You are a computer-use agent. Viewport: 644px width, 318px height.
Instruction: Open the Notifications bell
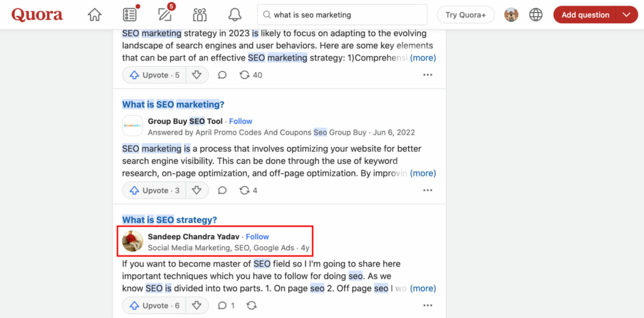click(234, 14)
